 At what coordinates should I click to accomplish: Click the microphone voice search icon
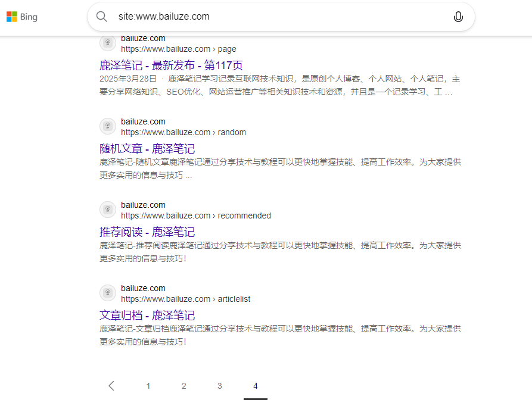tap(458, 16)
